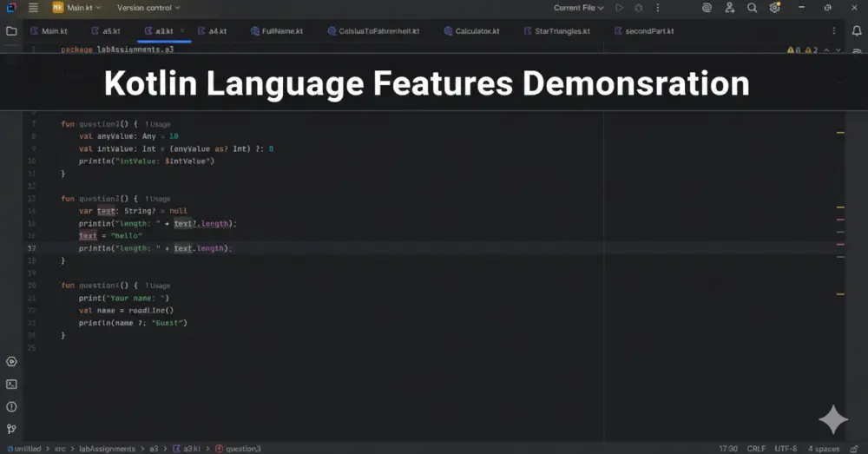
Task: Open Search Everywhere magnifier
Action: click(752, 8)
